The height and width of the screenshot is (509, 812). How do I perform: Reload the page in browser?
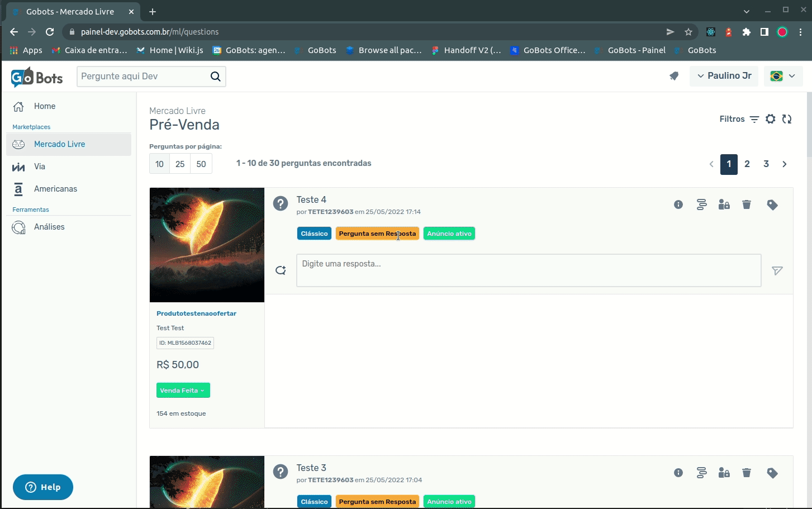point(50,32)
